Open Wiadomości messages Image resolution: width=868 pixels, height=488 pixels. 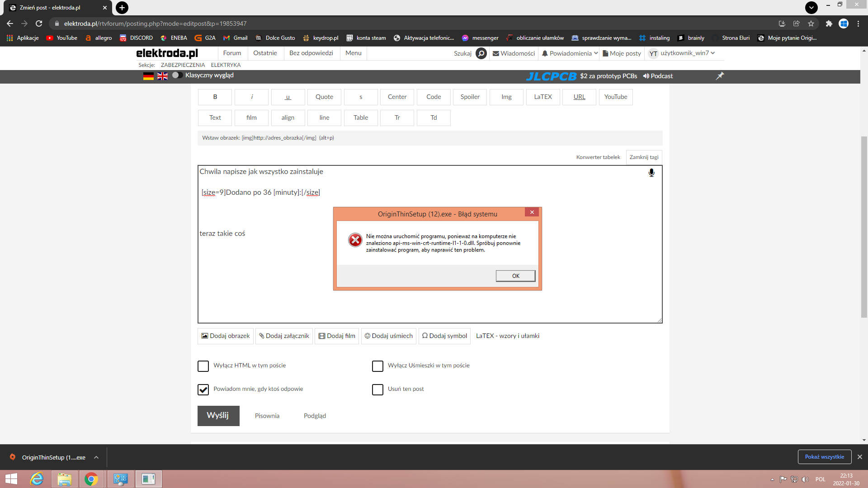(514, 53)
